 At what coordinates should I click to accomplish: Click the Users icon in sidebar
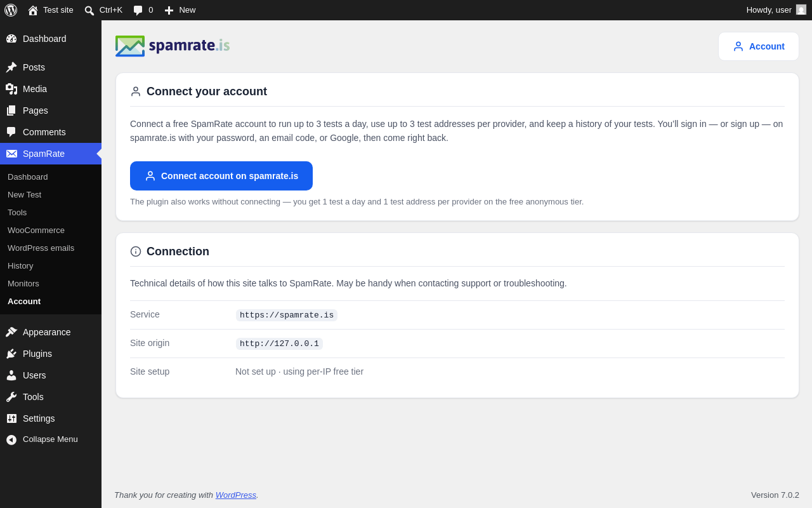[11, 375]
